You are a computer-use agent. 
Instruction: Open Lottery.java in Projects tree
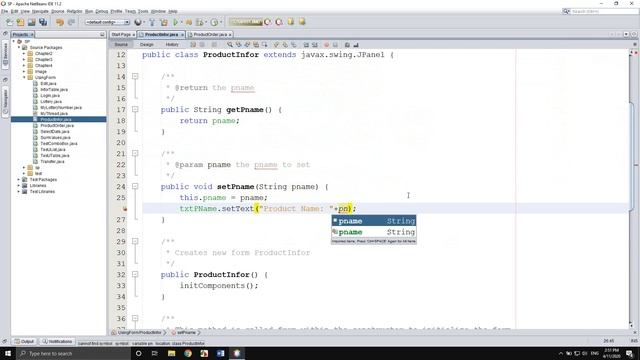pos(51,101)
